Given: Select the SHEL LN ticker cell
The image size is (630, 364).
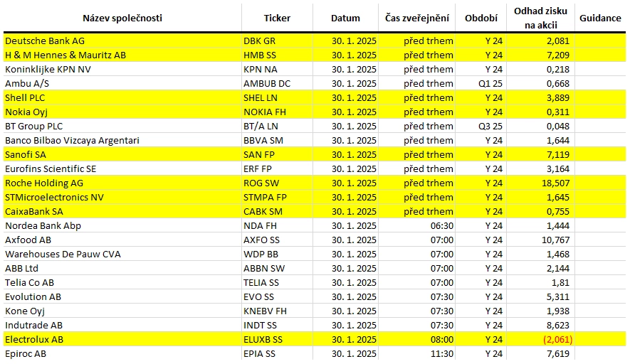Looking at the screenshot, I should (277, 98).
